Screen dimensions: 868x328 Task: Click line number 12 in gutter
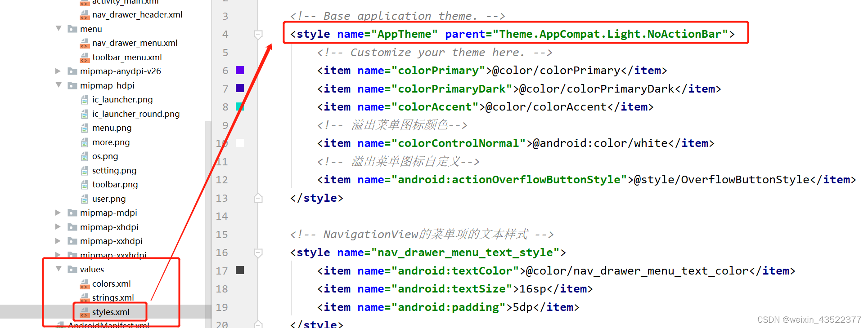click(x=222, y=180)
